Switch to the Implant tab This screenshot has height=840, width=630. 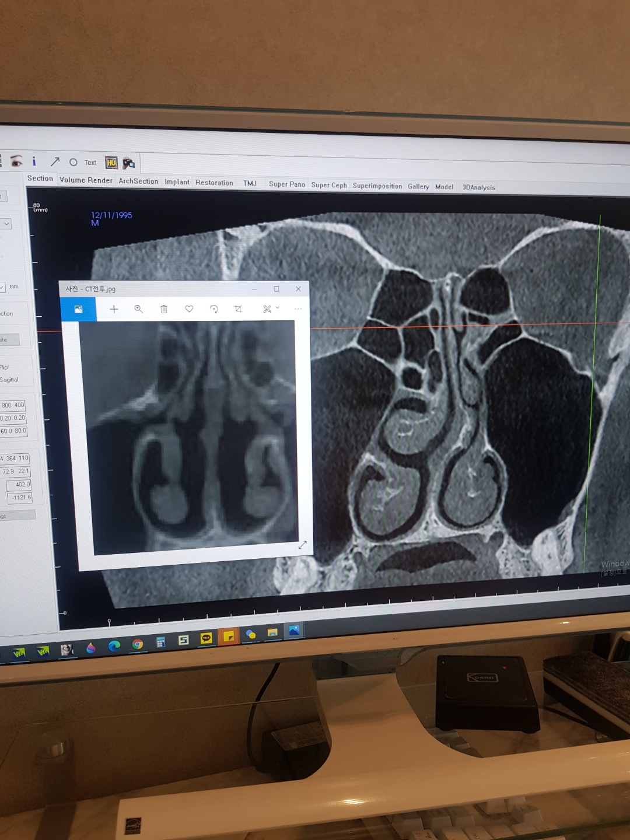click(177, 182)
